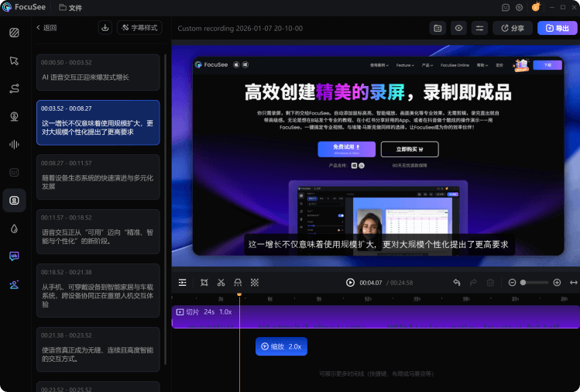Redo the last undone edit
This screenshot has height=392, width=580.
(x=473, y=283)
